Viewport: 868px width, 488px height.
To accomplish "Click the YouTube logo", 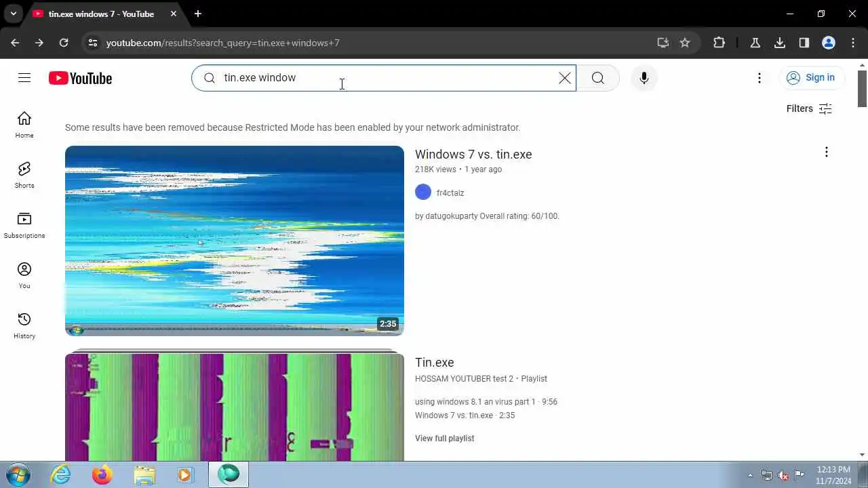I will tap(80, 78).
